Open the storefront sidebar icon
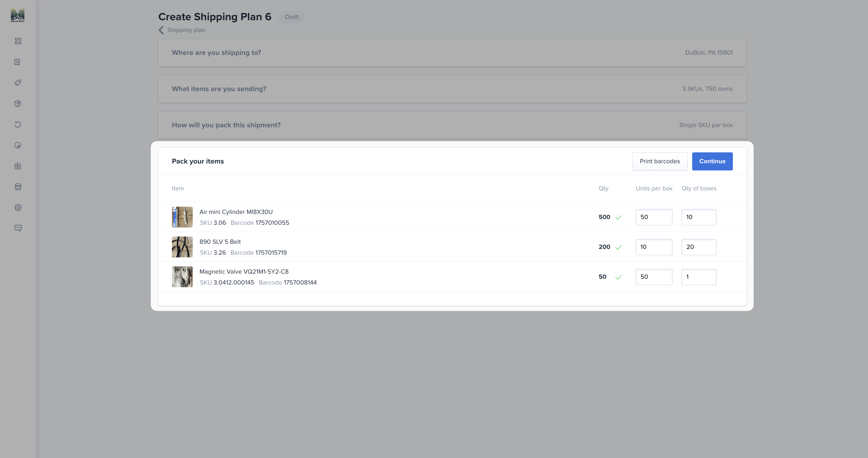The width and height of the screenshot is (868, 458). pyautogui.click(x=18, y=187)
